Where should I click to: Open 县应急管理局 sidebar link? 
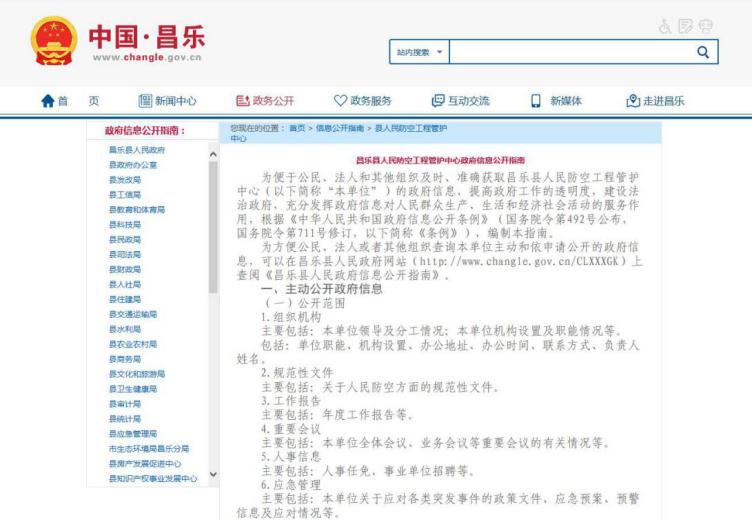click(133, 434)
